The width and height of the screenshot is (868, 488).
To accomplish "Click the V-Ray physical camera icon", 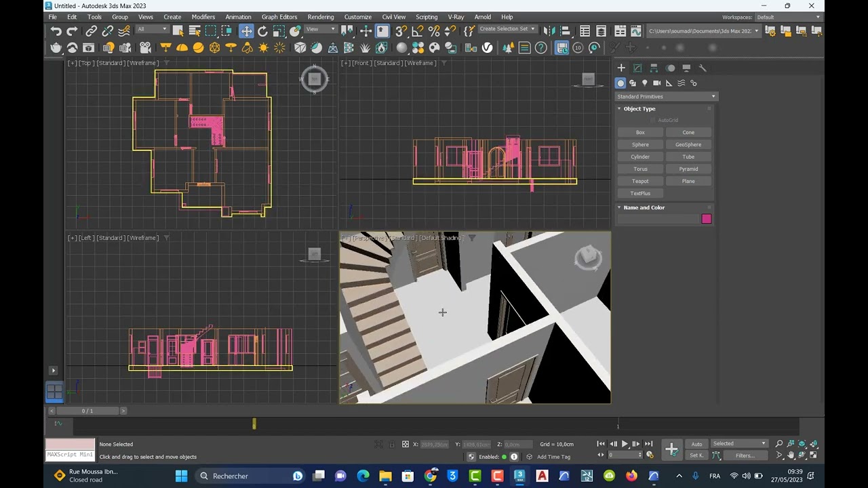I will click(145, 47).
